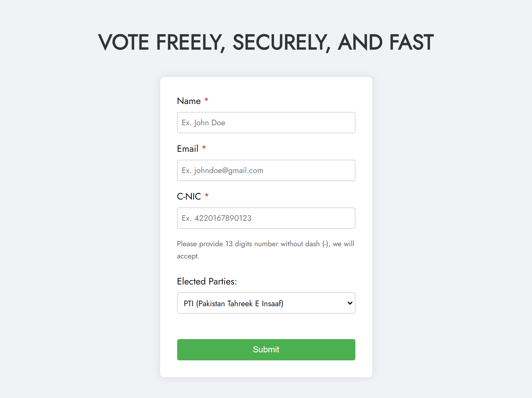532x398 pixels.
Task: Click the chevron arrow in party dropdown
Action: (350, 303)
